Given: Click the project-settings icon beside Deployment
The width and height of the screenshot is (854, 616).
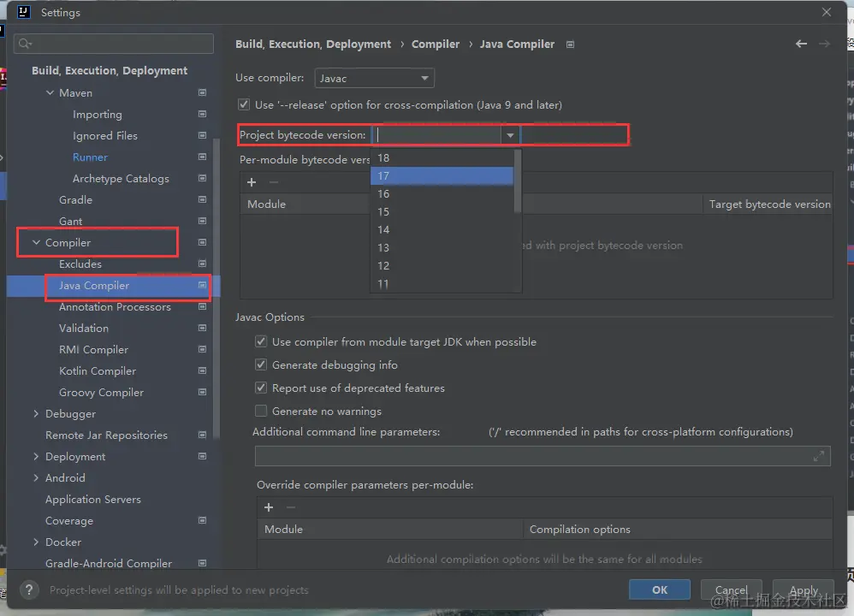Looking at the screenshot, I should 202,456.
